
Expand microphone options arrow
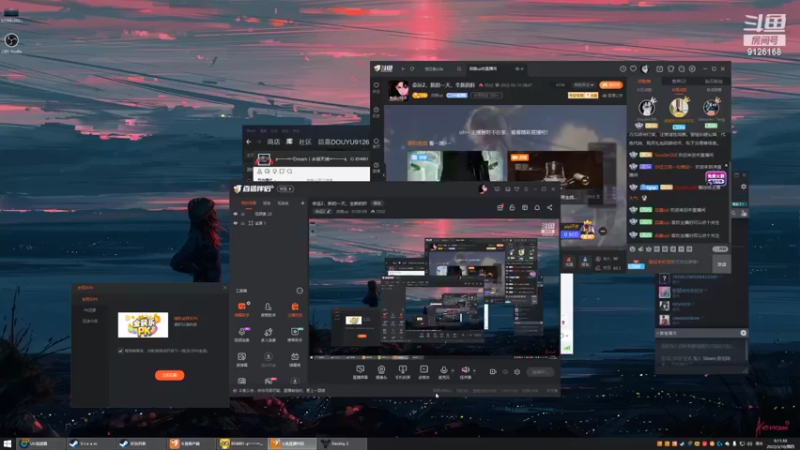click(x=453, y=370)
